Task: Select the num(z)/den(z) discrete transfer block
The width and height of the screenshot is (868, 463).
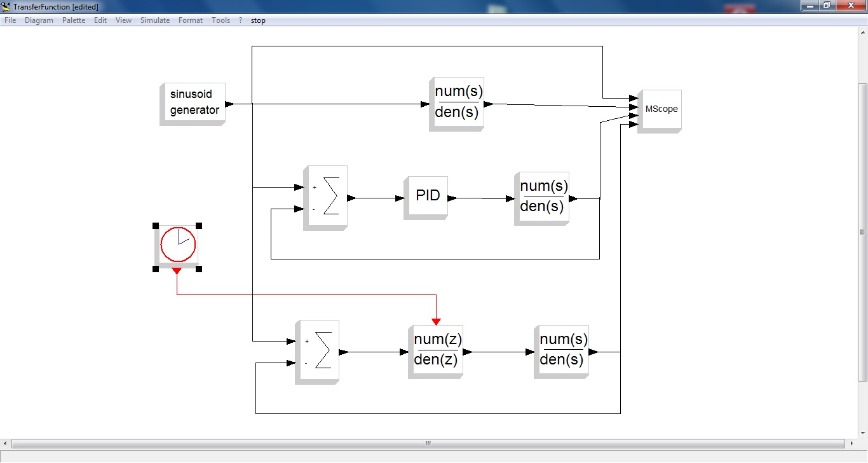Action: point(437,350)
